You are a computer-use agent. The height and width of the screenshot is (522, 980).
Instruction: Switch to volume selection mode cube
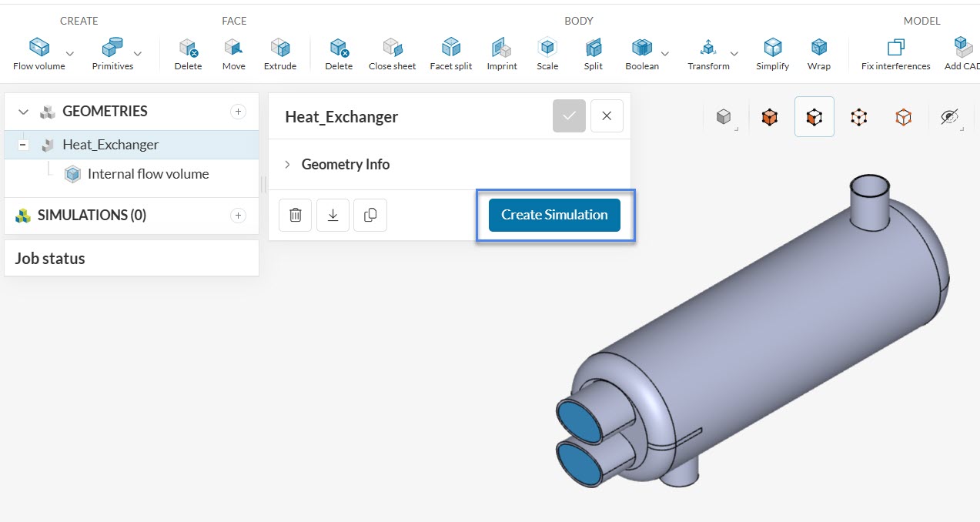pyautogui.click(x=769, y=117)
